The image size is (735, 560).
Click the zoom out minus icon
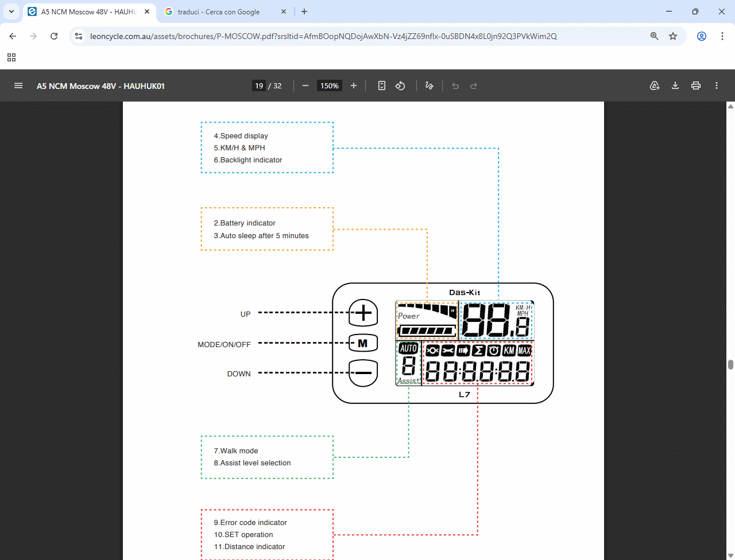[x=305, y=85]
